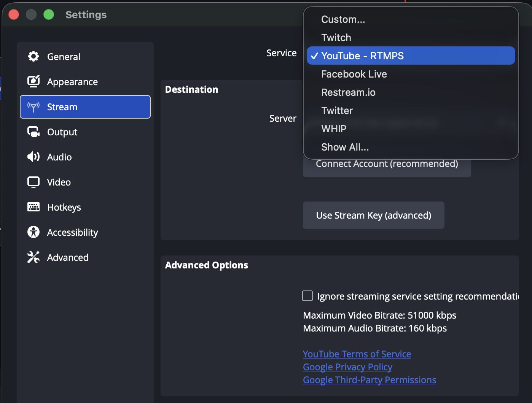Image resolution: width=532 pixels, height=403 pixels.
Task: Click the Maximum Audio Bitrate text
Action: coord(375,328)
